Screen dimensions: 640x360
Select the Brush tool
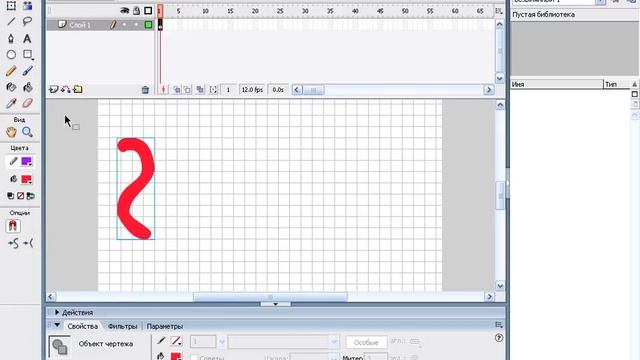pos(27,71)
